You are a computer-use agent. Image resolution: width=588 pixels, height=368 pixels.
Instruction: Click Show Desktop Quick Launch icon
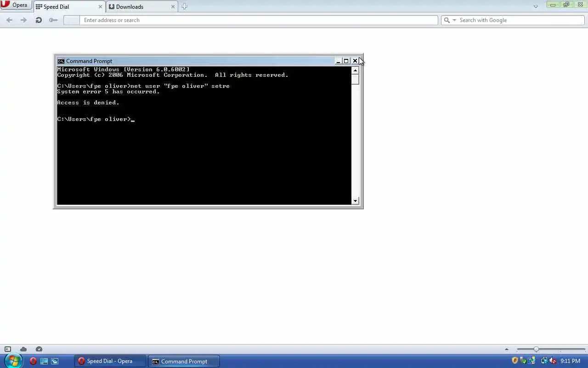click(44, 361)
